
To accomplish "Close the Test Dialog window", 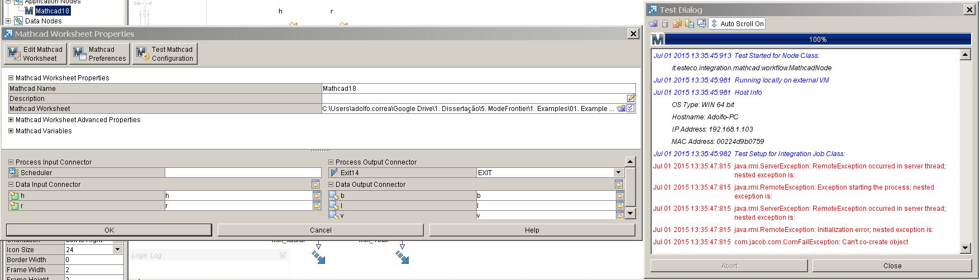I will (x=969, y=9).
